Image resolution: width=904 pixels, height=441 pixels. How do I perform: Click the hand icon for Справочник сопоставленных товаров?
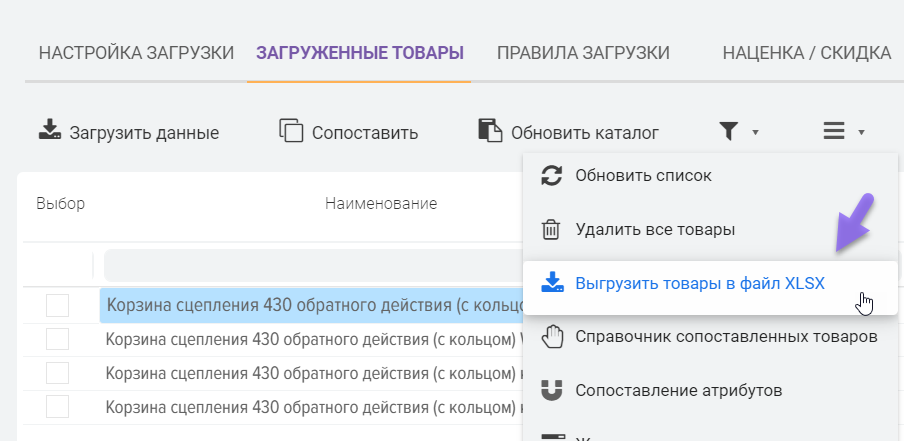coord(551,336)
